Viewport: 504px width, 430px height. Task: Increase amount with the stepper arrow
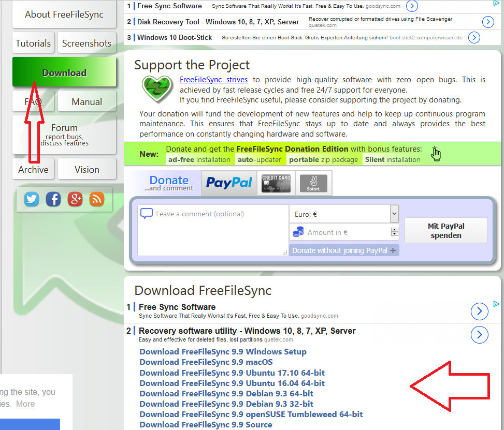tap(395, 230)
